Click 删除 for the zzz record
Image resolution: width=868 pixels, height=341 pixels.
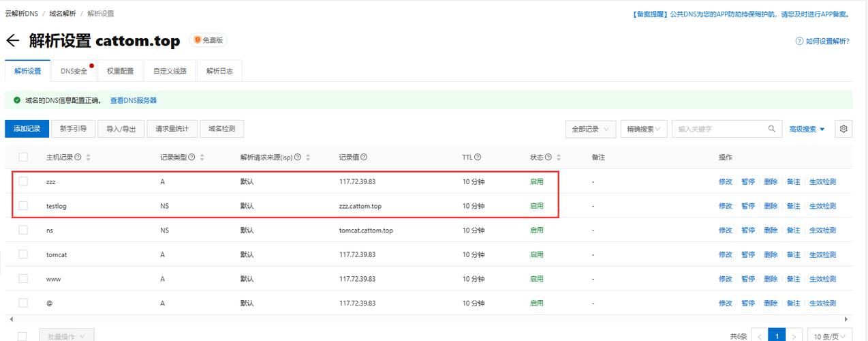click(771, 181)
